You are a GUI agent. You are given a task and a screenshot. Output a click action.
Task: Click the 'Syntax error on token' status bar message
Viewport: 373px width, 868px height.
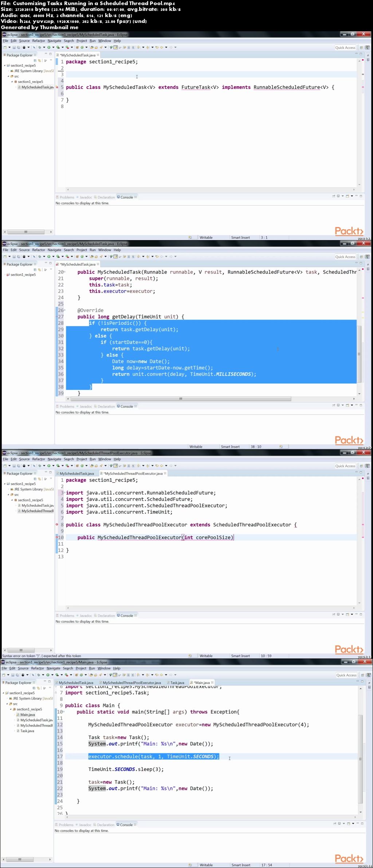[x=42, y=656]
